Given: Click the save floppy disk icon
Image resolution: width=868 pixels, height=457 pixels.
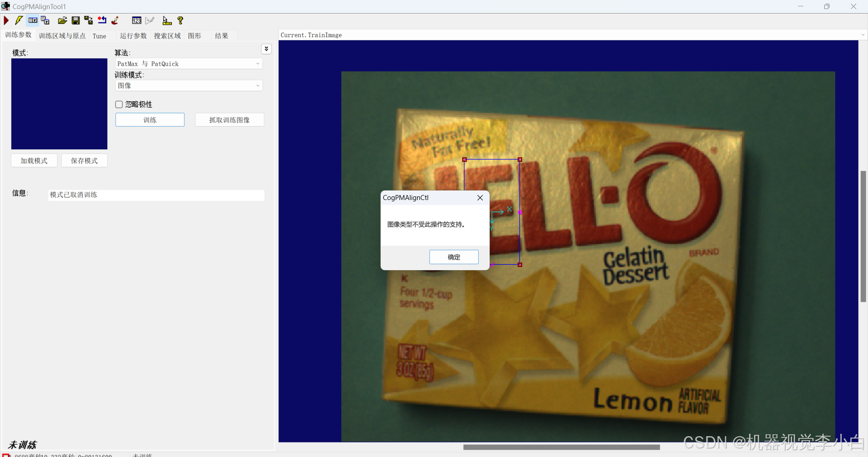Looking at the screenshot, I should (75, 20).
